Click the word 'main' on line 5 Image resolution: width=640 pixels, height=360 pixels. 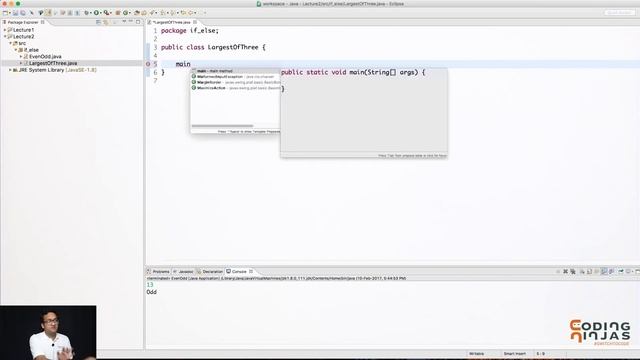click(x=183, y=64)
